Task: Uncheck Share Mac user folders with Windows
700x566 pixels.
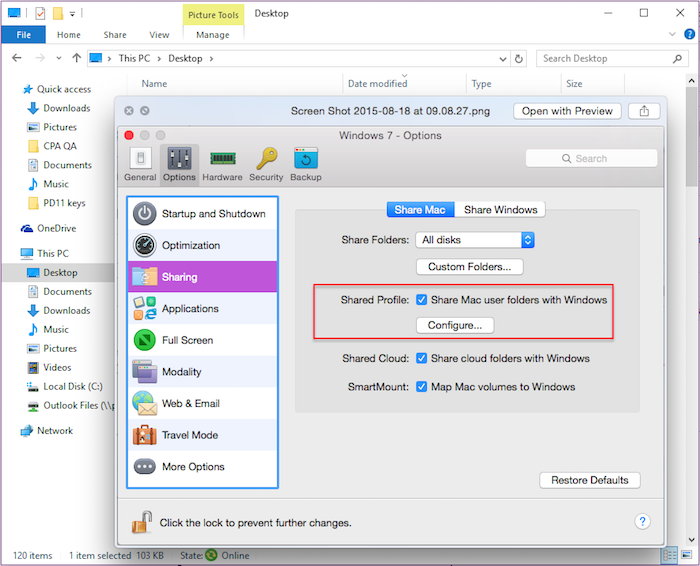Action: pos(422,300)
